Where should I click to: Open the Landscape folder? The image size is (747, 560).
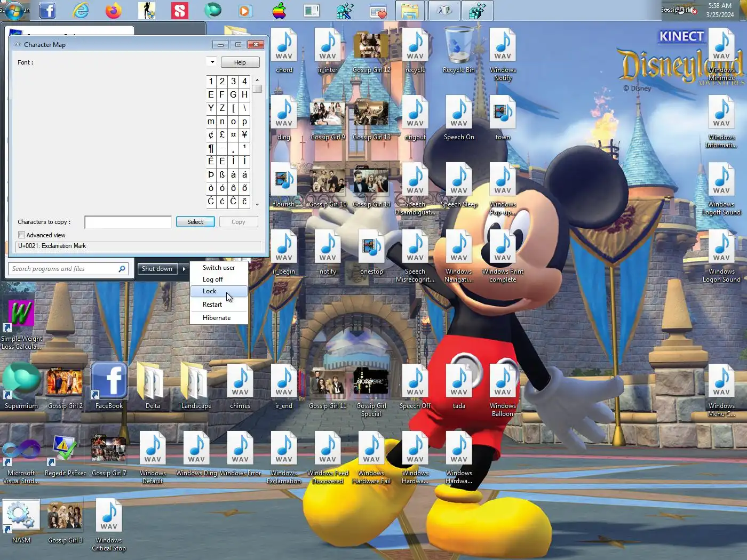coord(196,387)
